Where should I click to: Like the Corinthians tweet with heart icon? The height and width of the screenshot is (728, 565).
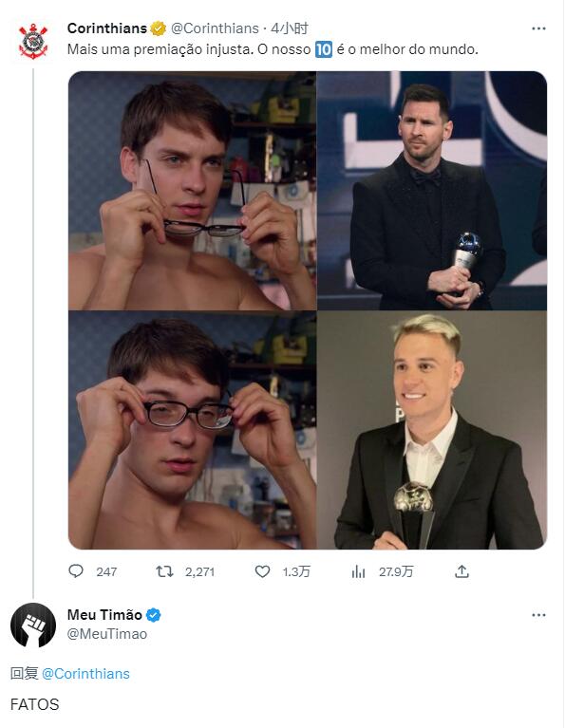coord(262,571)
